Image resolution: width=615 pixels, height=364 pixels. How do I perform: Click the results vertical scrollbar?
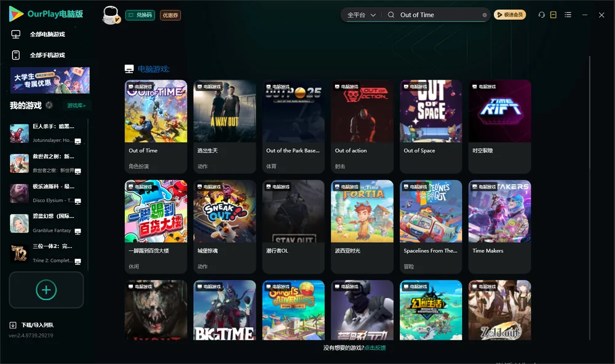(x=589, y=198)
